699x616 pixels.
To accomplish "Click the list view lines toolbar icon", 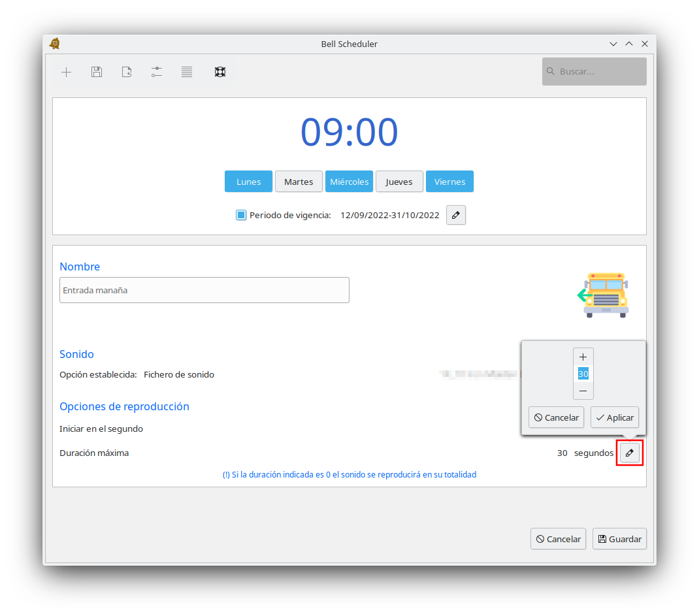I will (x=187, y=72).
